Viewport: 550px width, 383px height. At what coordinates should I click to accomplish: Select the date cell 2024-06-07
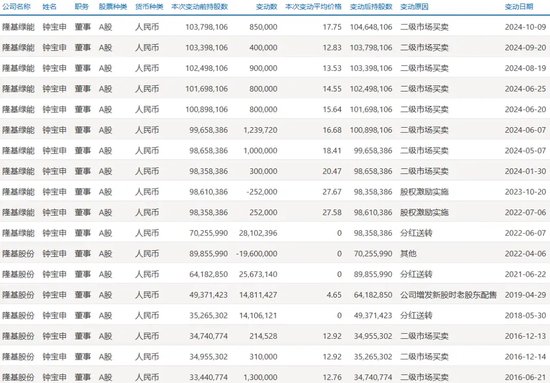[525, 130]
